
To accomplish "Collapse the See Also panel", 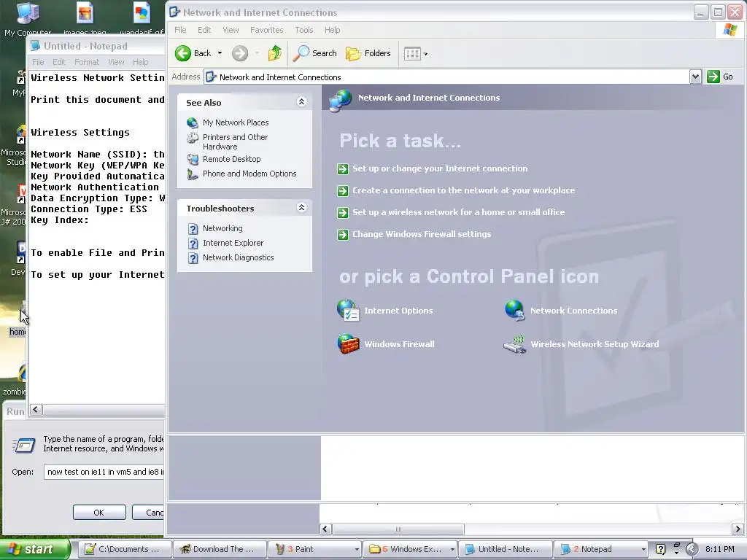I will coord(301,102).
